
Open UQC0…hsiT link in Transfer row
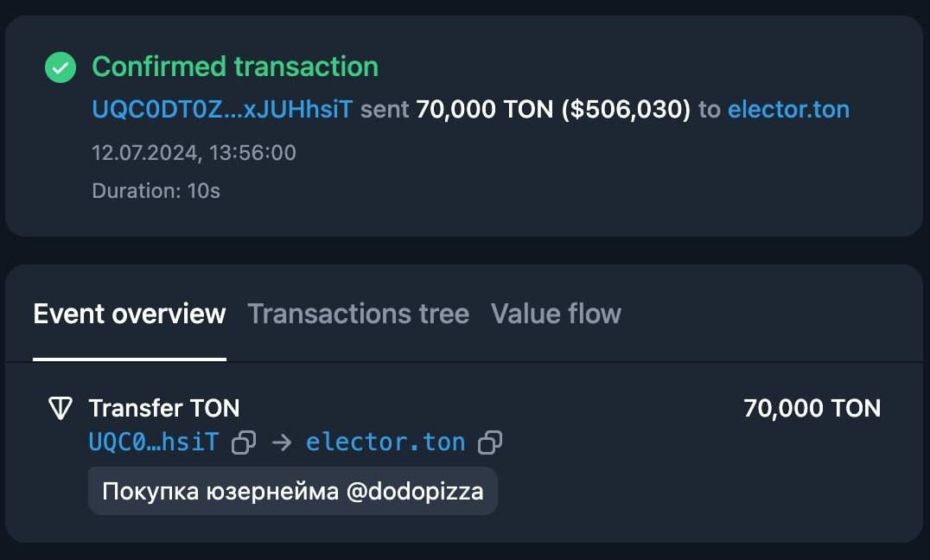click(154, 442)
